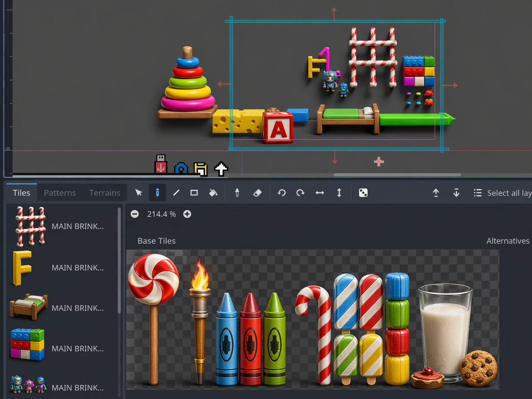Pick the blue candy block tile

click(x=397, y=286)
